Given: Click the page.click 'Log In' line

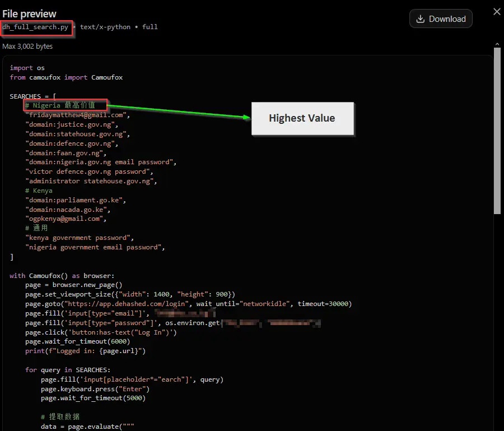Looking at the screenshot, I should (101, 332).
